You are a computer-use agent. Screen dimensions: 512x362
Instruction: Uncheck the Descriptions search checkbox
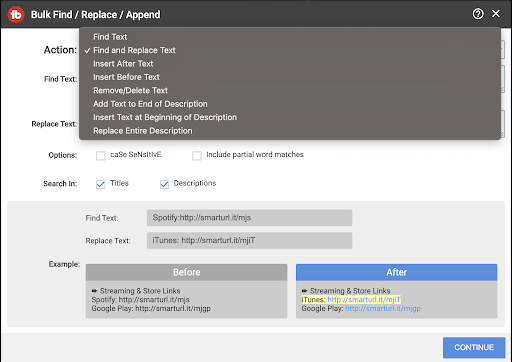[164, 184]
